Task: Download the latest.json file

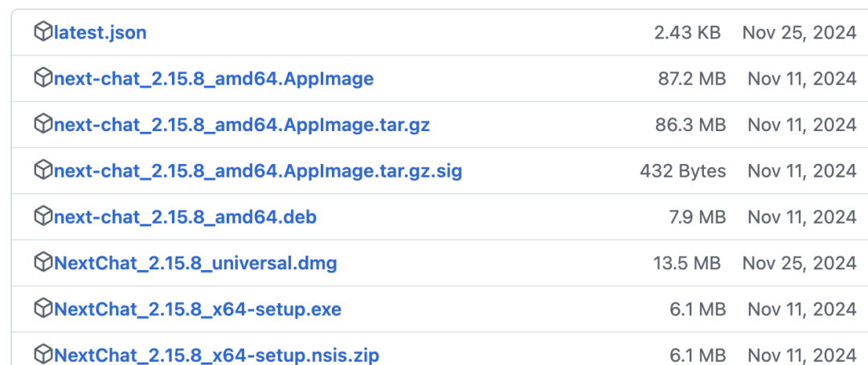Action: pyautogui.click(x=100, y=33)
